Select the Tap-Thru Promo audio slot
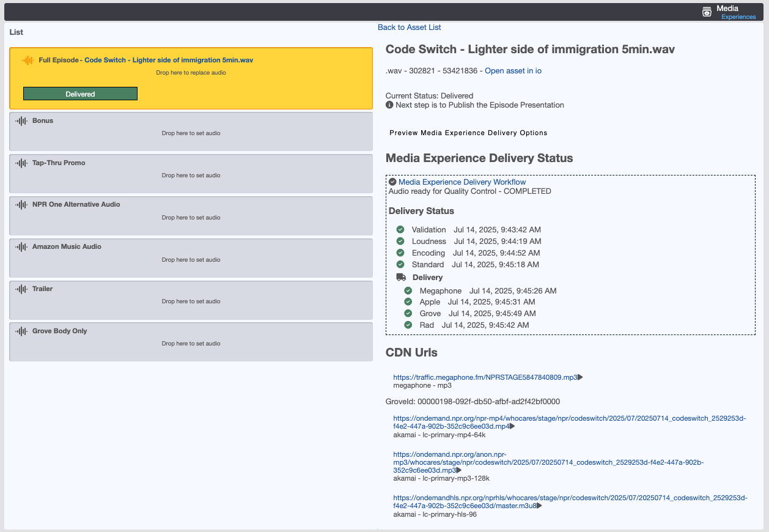 pyautogui.click(x=191, y=174)
